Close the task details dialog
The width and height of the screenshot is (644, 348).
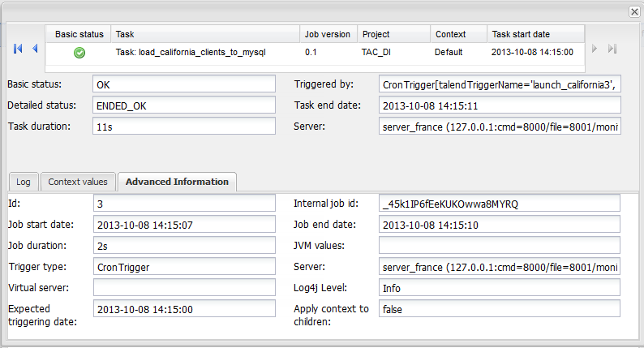(634, 12)
